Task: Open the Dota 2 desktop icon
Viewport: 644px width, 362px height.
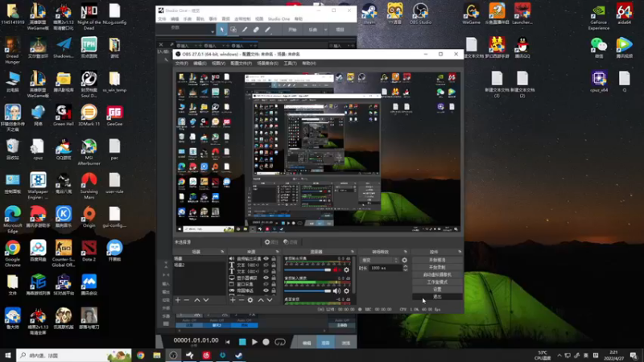Action: pyautogui.click(x=89, y=250)
